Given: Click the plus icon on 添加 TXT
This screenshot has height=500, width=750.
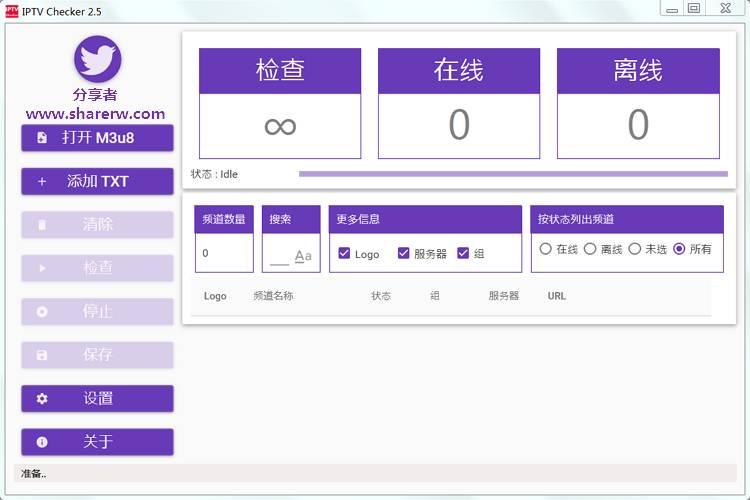Looking at the screenshot, I should pyautogui.click(x=42, y=181).
